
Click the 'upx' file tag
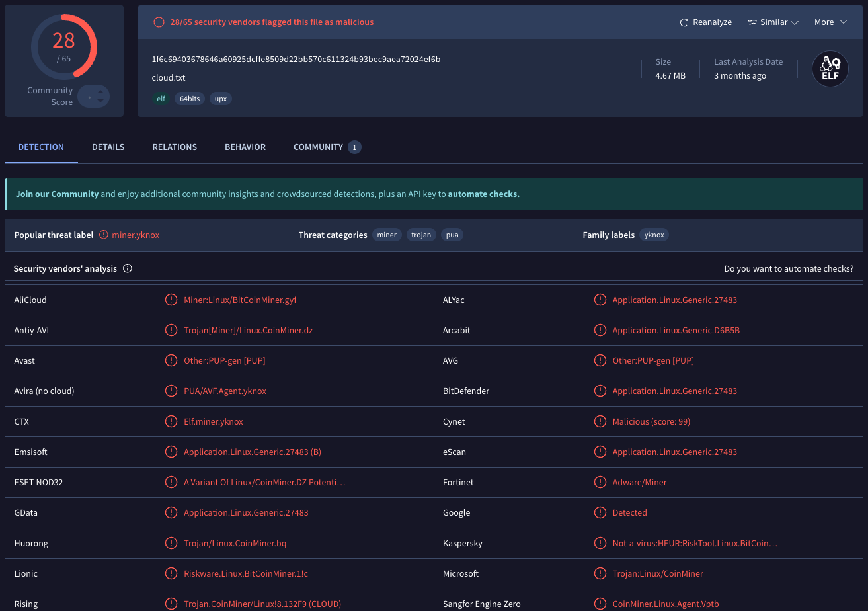pyautogui.click(x=221, y=99)
